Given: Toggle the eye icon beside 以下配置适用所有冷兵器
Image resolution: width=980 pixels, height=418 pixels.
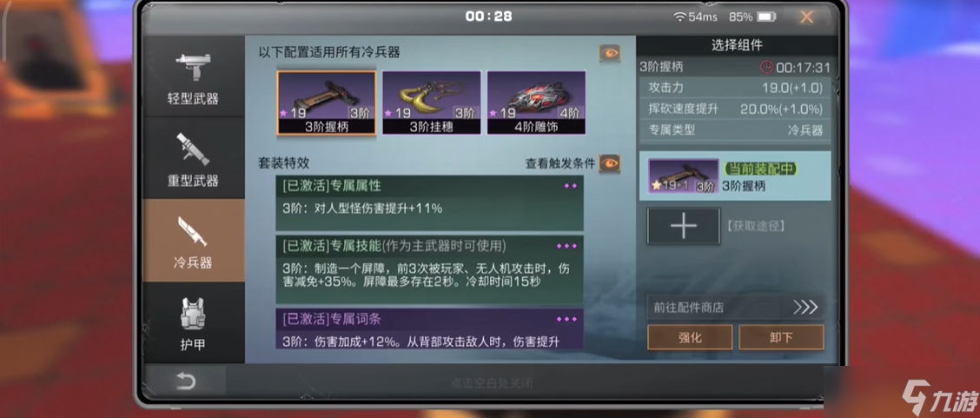Looking at the screenshot, I should coord(609,53).
